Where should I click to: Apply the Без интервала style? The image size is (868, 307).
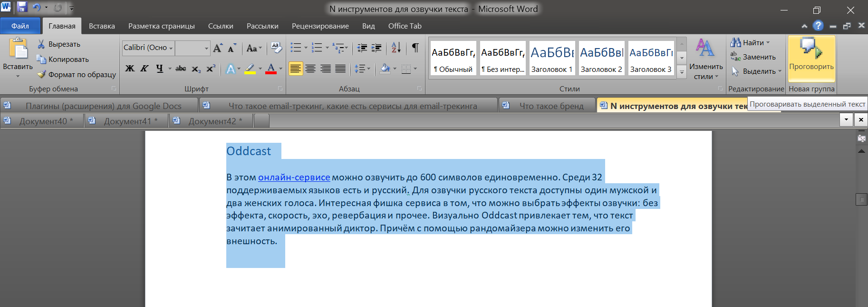coord(502,58)
